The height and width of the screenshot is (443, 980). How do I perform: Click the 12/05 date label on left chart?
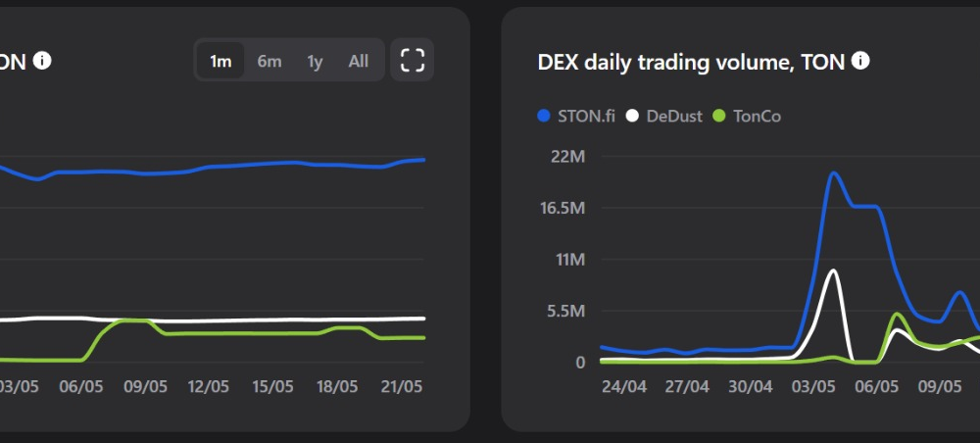coord(209,387)
